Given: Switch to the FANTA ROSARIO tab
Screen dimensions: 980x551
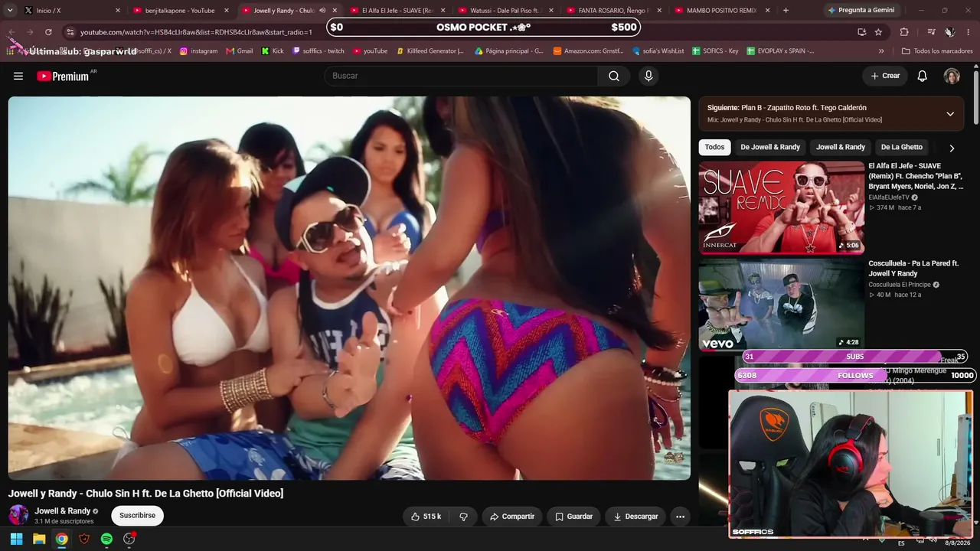Looking at the screenshot, I should click(x=616, y=11).
